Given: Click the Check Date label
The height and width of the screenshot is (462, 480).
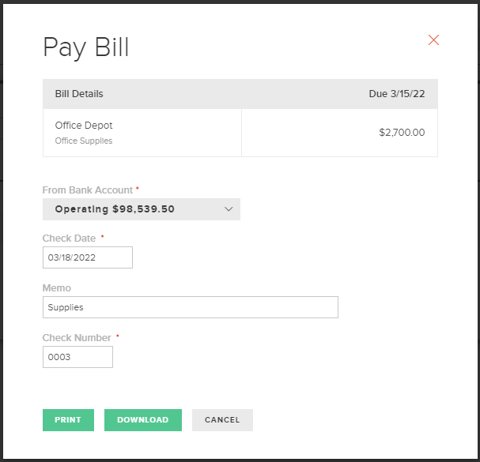Looking at the screenshot, I should pyautogui.click(x=69, y=238).
